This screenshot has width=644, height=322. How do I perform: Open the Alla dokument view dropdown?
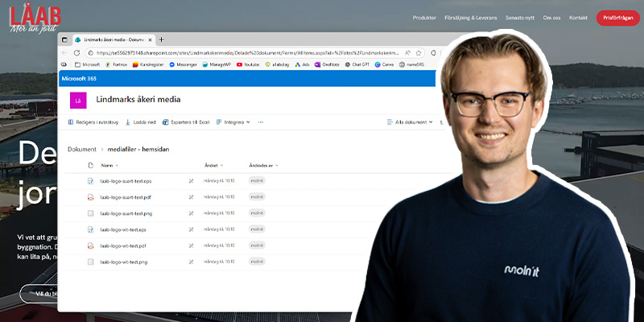click(410, 122)
